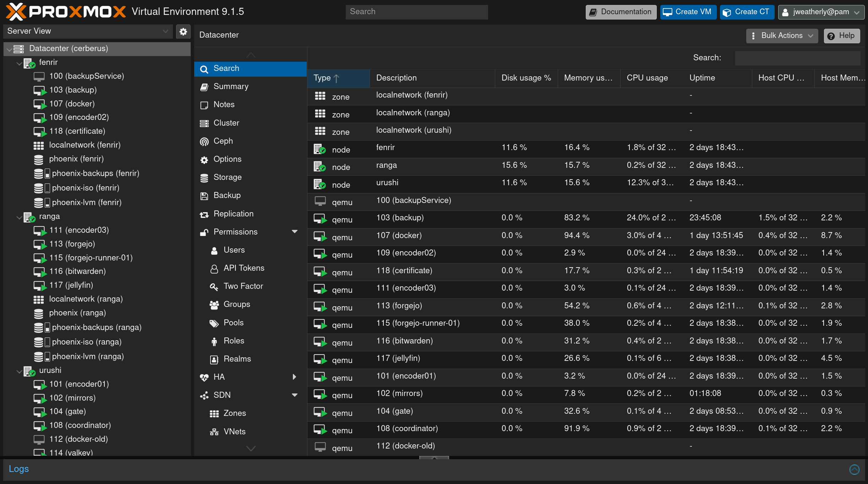Click the Create VM button
This screenshot has width=868, height=484.
pyautogui.click(x=688, y=12)
